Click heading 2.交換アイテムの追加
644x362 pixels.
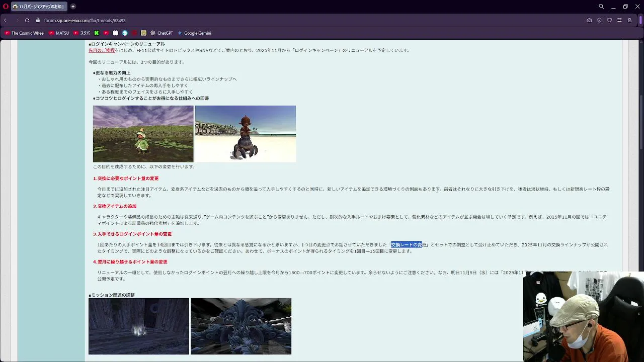coord(115,206)
